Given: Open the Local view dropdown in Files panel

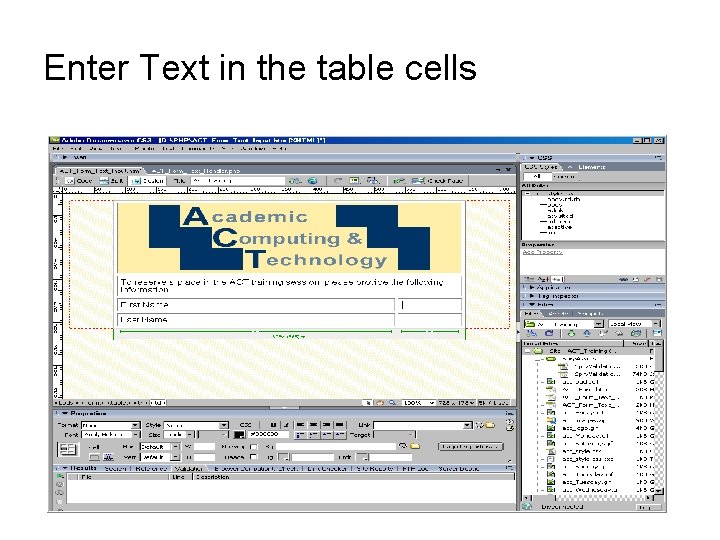Looking at the screenshot, I should [x=634, y=324].
